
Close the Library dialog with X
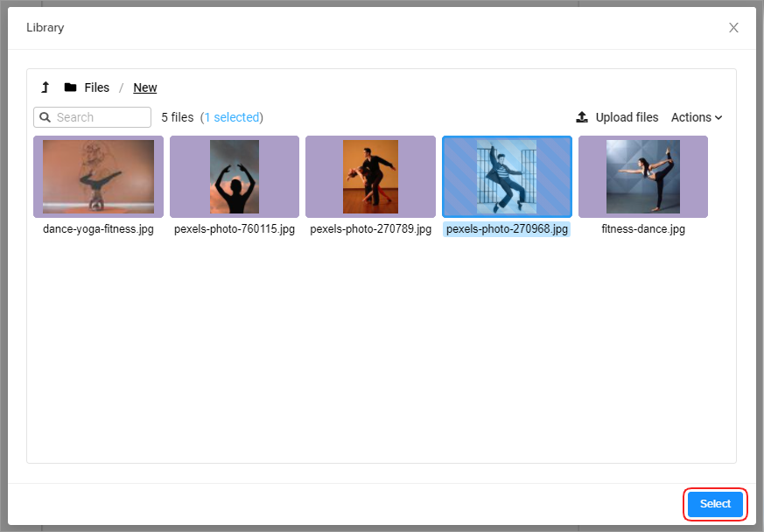[x=733, y=28]
